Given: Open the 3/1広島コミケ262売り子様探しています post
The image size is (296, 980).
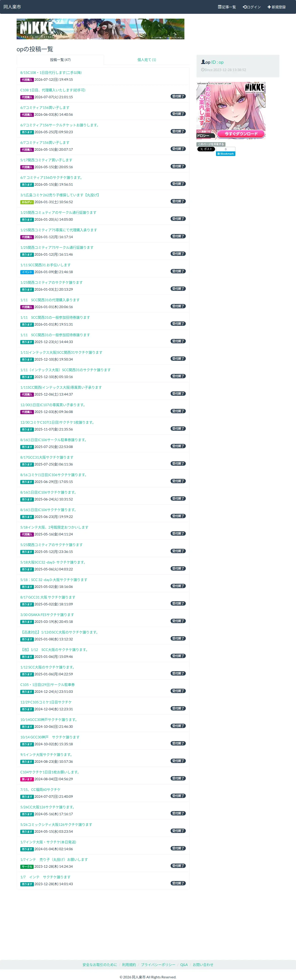Looking at the screenshot, I should click(x=60, y=195).
